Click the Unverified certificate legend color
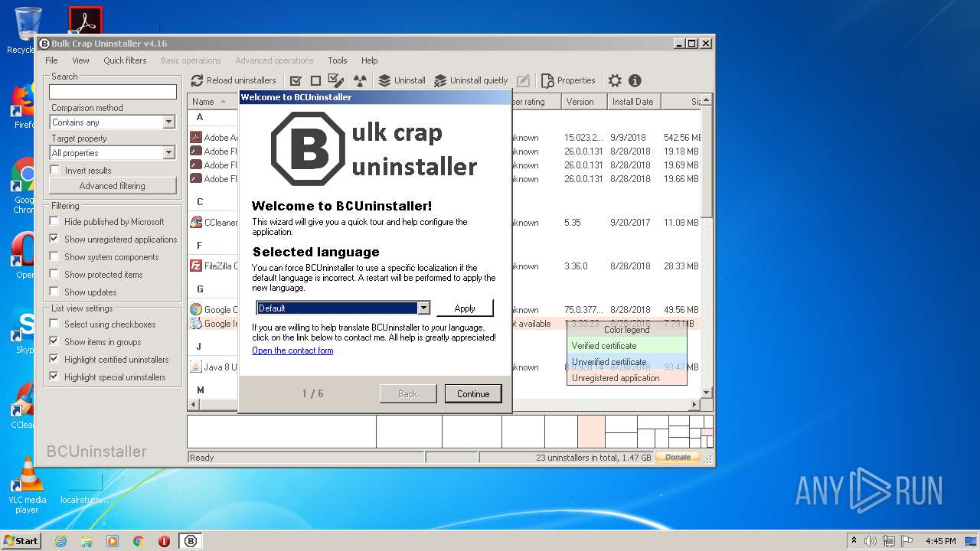980x551 pixels. [x=627, y=362]
